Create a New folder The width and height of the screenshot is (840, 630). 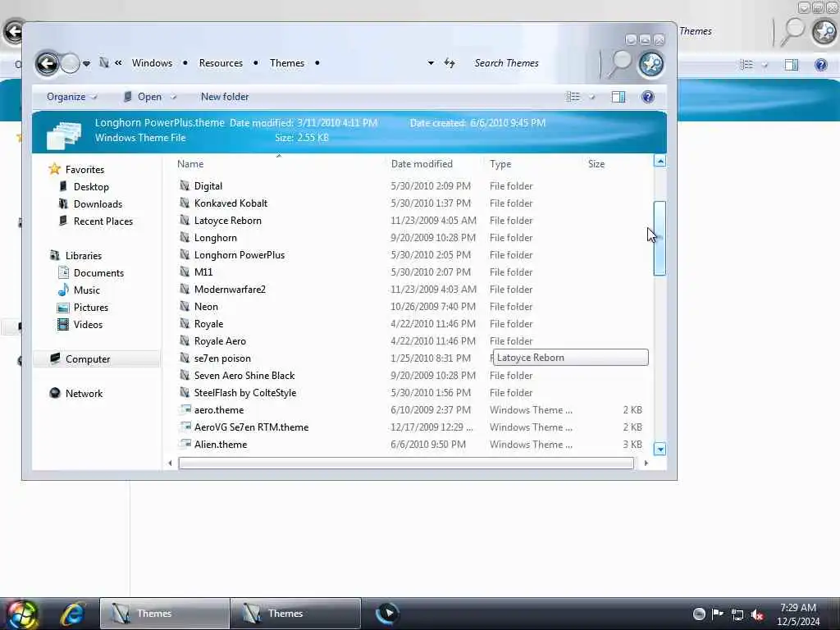point(225,97)
